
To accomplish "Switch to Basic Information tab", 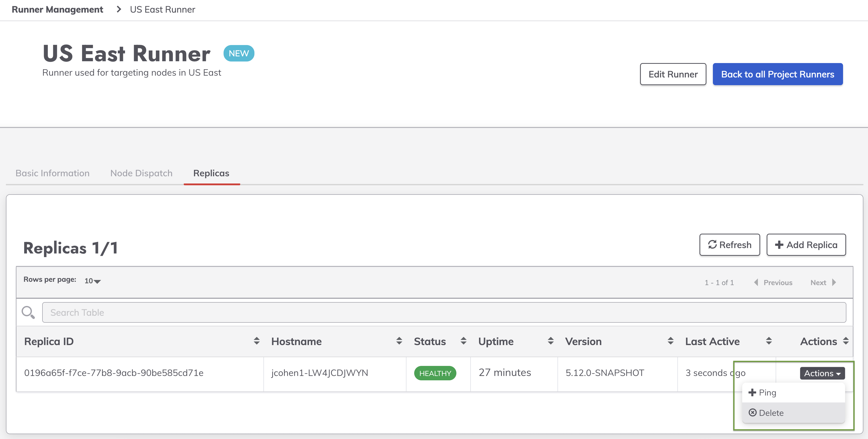I will (x=52, y=173).
